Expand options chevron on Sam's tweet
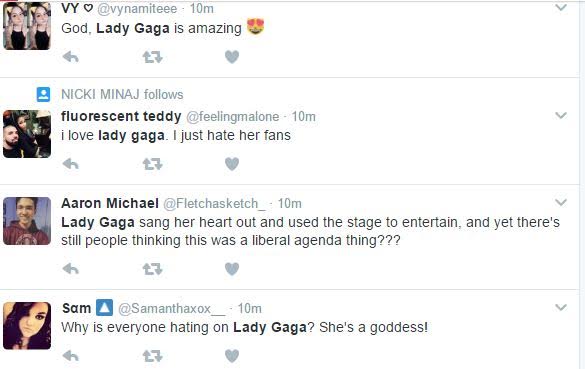585x369 pixels. pyautogui.click(x=561, y=307)
